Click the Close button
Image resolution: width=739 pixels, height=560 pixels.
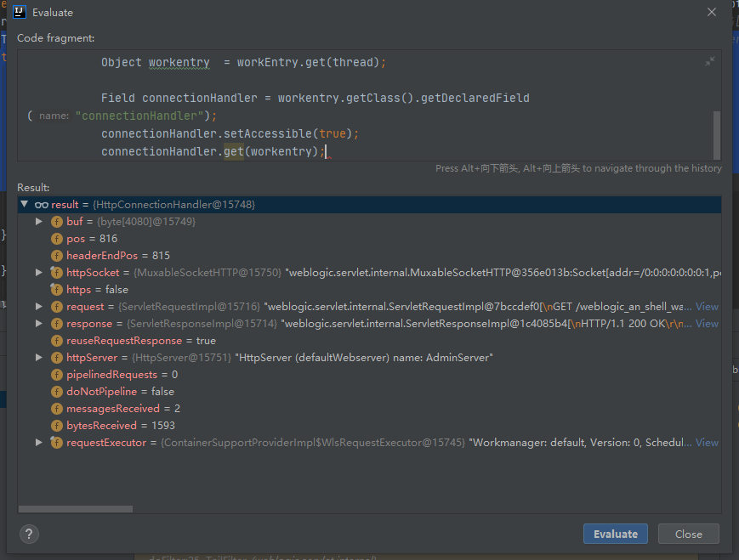(x=688, y=534)
